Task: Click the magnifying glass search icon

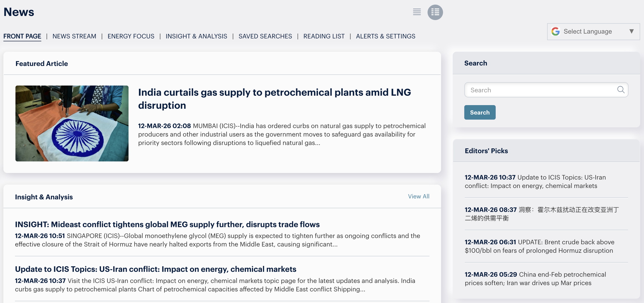Action: [621, 90]
